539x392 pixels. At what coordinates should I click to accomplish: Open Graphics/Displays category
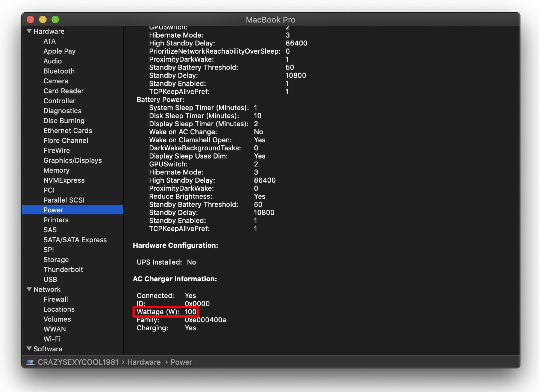click(72, 160)
